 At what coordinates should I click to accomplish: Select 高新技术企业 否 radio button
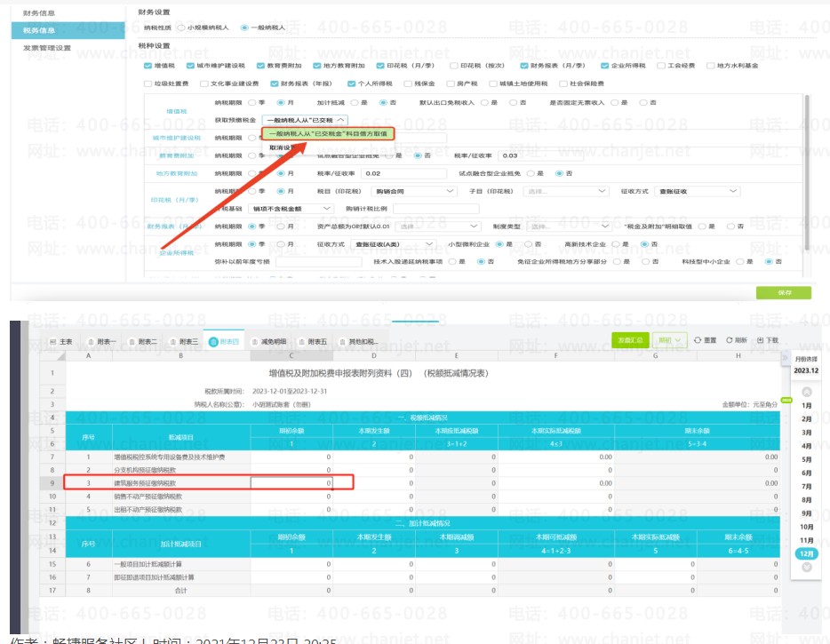click(643, 244)
